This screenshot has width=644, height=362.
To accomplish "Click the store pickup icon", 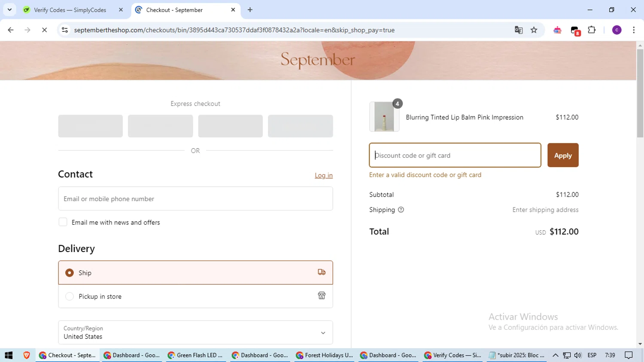I will click(x=322, y=295).
